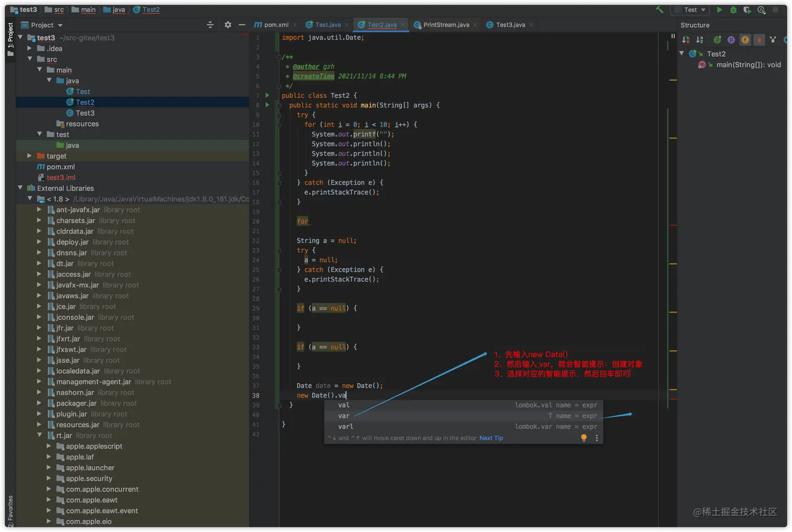Viewport: 792px width, 532px height.
Task: Select main(String[]): void in Structure
Action: (x=748, y=64)
